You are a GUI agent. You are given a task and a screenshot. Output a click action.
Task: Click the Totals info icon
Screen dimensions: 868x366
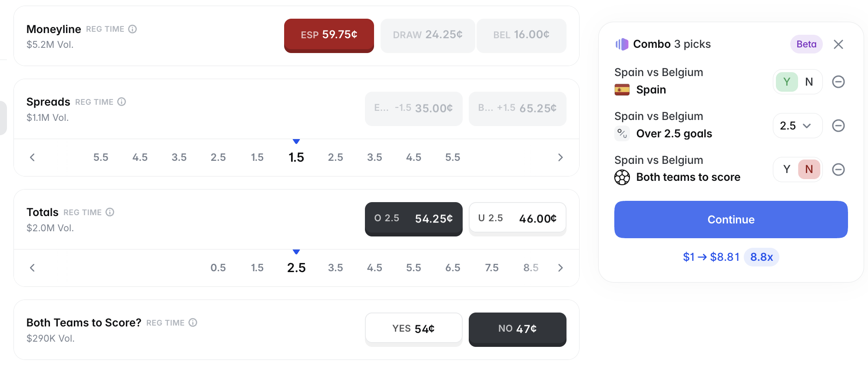click(110, 212)
